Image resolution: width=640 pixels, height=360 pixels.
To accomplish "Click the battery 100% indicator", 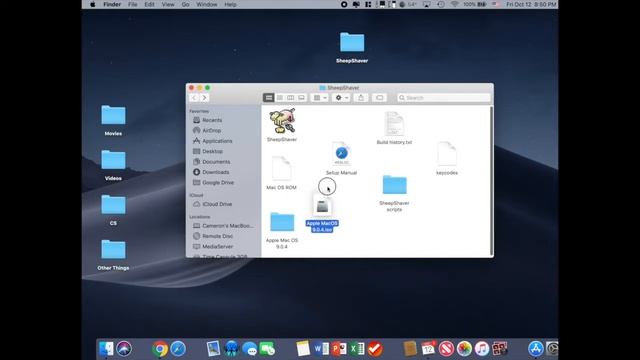I will coord(474,4).
